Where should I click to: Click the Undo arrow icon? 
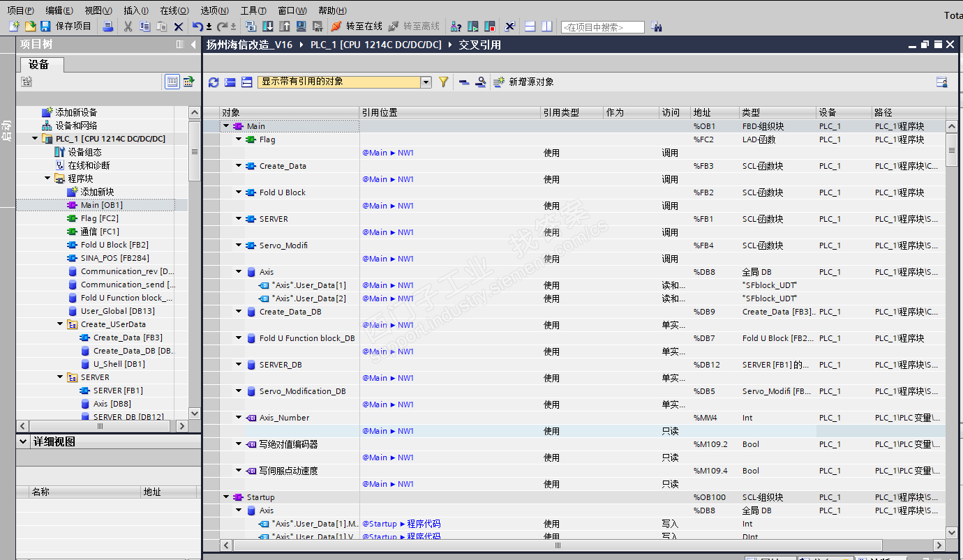[198, 27]
